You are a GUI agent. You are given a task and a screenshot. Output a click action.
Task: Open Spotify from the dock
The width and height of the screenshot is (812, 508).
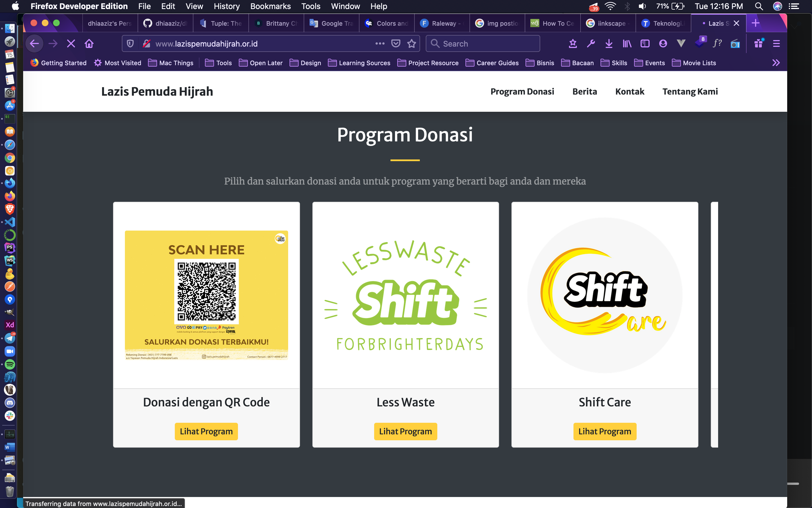pos(10,364)
